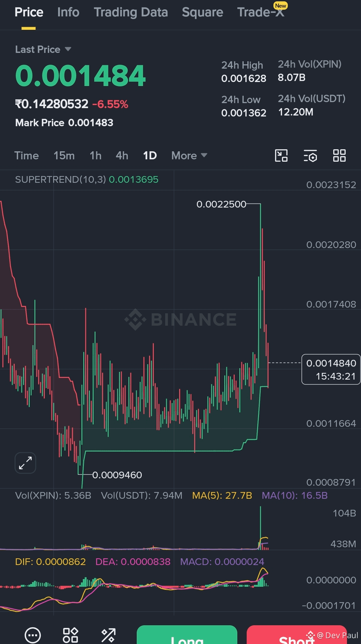Click the 0.0009460 low marker
361x644 pixels.
pyautogui.click(x=117, y=475)
